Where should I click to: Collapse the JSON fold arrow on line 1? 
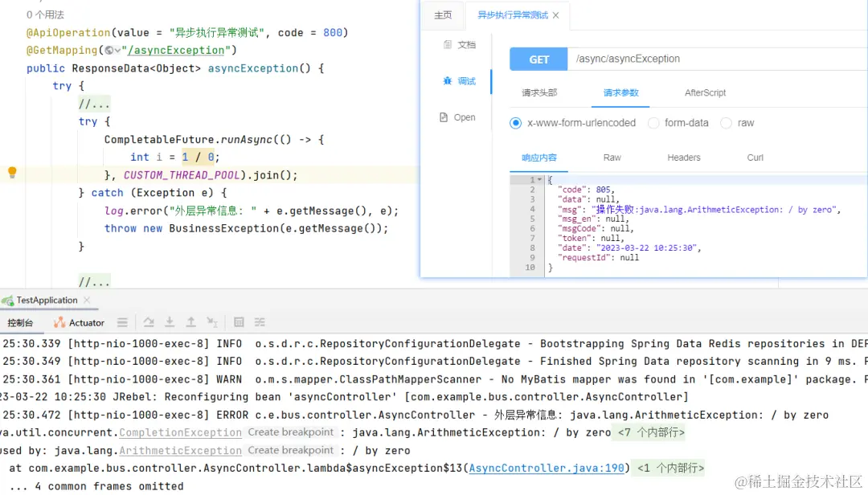click(539, 179)
